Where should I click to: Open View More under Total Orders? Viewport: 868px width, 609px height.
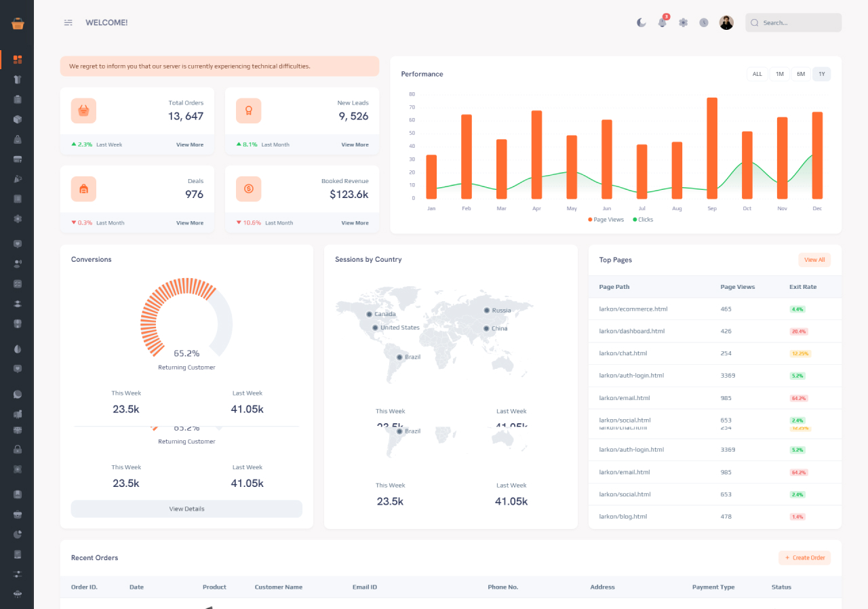click(190, 144)
